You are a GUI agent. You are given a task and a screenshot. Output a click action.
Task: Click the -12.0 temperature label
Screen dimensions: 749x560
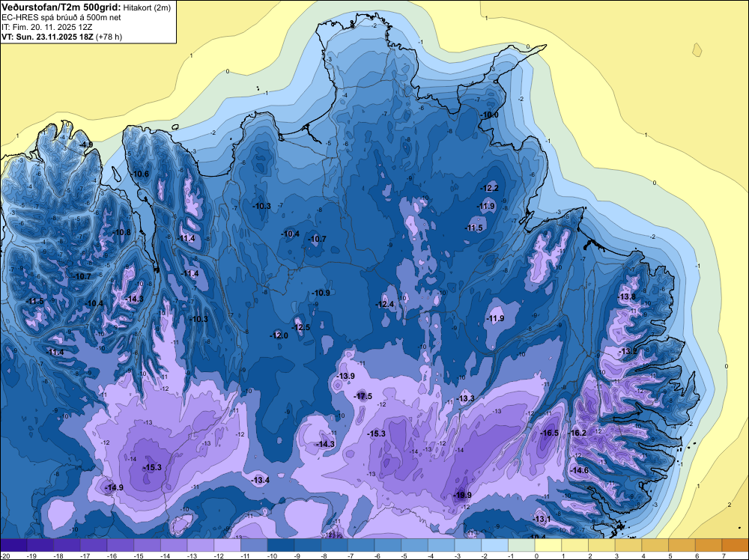(x=279, y=335)
